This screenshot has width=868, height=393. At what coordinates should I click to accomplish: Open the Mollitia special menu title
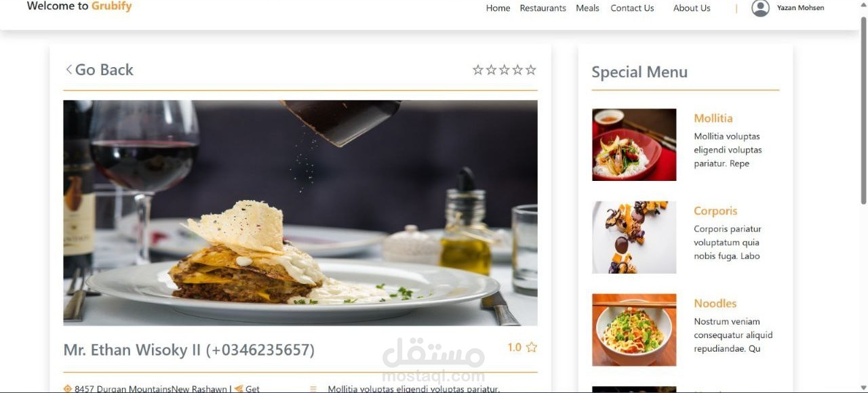point(713,118)
